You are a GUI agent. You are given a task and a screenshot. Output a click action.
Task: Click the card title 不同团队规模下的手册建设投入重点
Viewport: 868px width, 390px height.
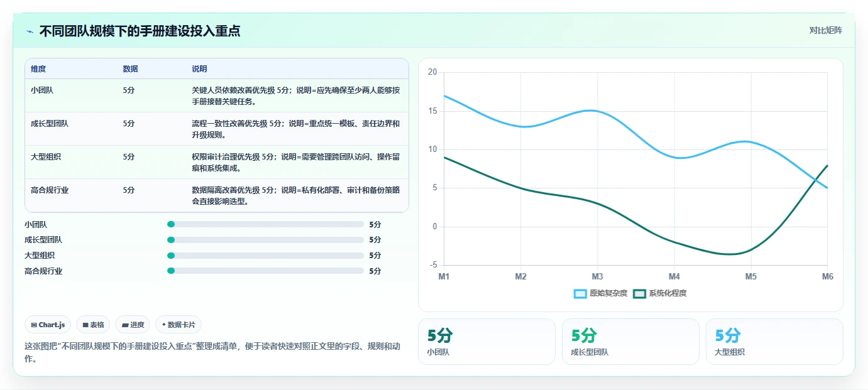pyautogui.click(x=140, y=31)
